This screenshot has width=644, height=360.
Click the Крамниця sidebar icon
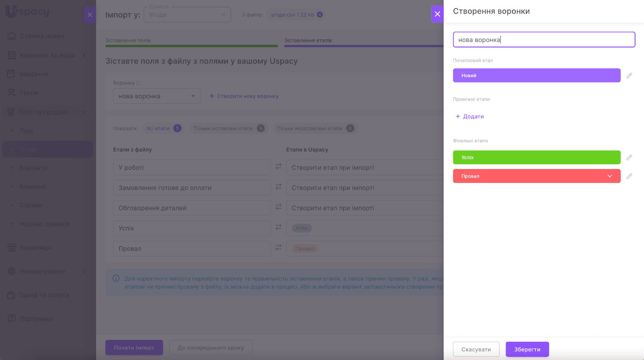(x=12, y=247)
